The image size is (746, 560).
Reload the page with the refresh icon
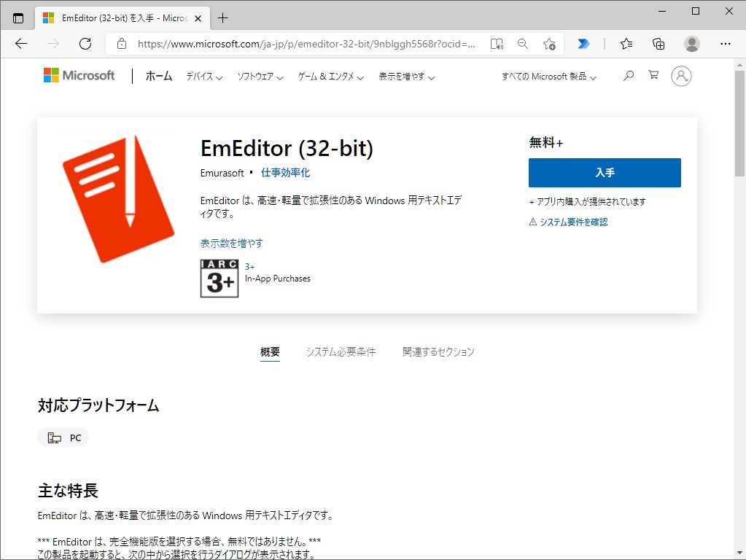coord(85,44)
